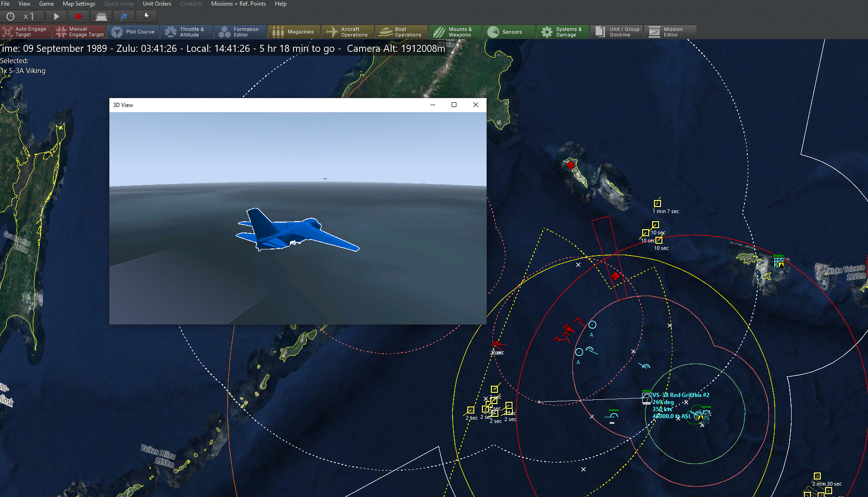Open the View menu

point(24,4)
